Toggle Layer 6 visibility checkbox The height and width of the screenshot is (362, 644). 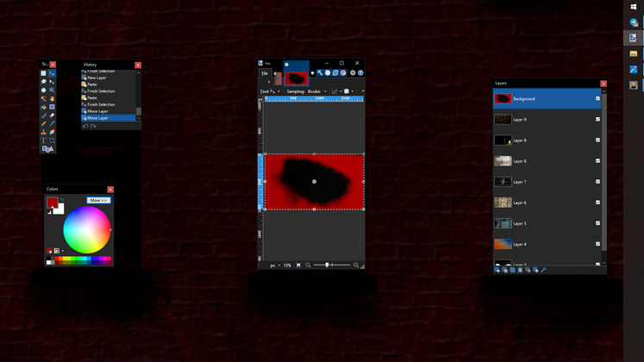597,203
